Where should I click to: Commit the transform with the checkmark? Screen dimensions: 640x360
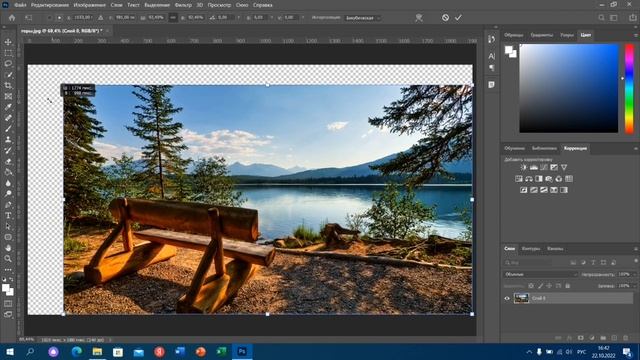click(458, 18)
